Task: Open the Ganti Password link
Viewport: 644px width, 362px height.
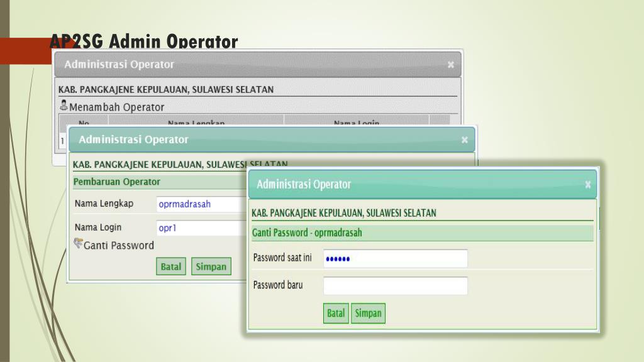Action: click(x=119, y=246)
